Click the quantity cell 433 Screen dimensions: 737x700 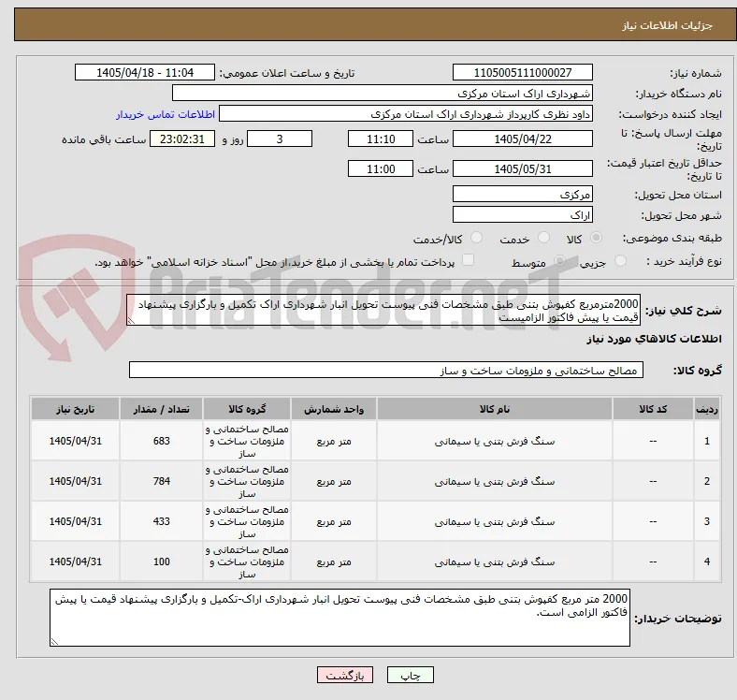(161, 521)
